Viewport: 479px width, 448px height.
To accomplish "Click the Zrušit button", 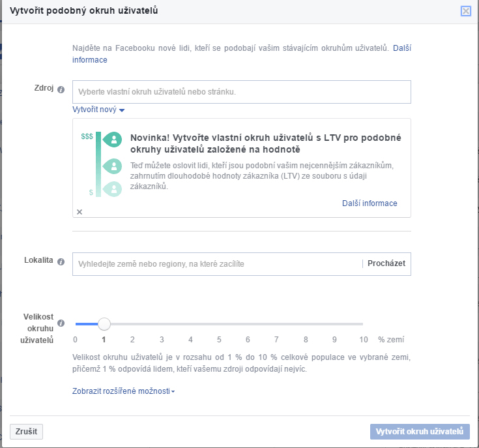I will (x=26, y=432).
